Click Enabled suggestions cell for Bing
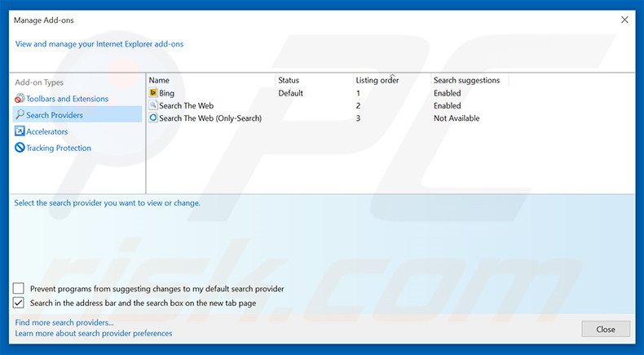 (x=448, y=93)
